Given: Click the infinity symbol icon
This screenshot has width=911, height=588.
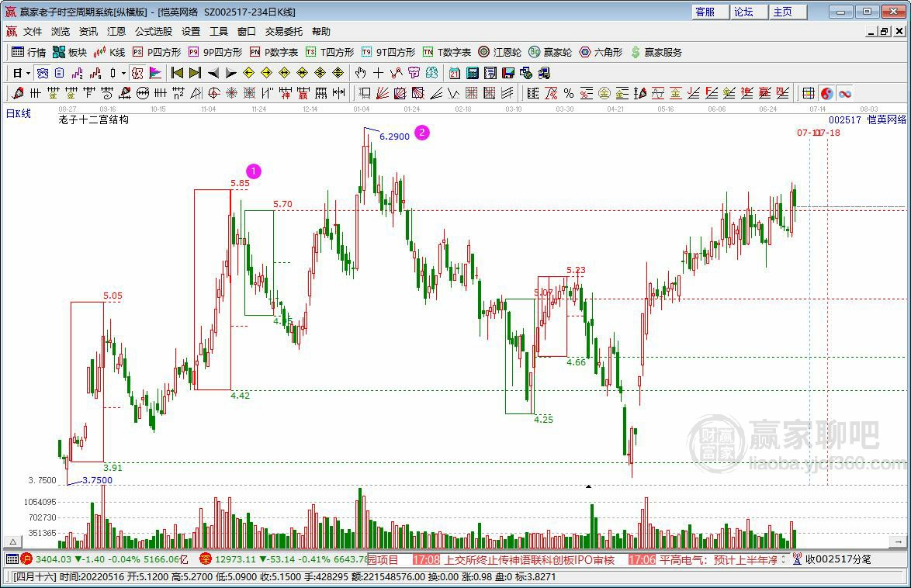Looking at the screenshot, I should click(x=845, y=93).
